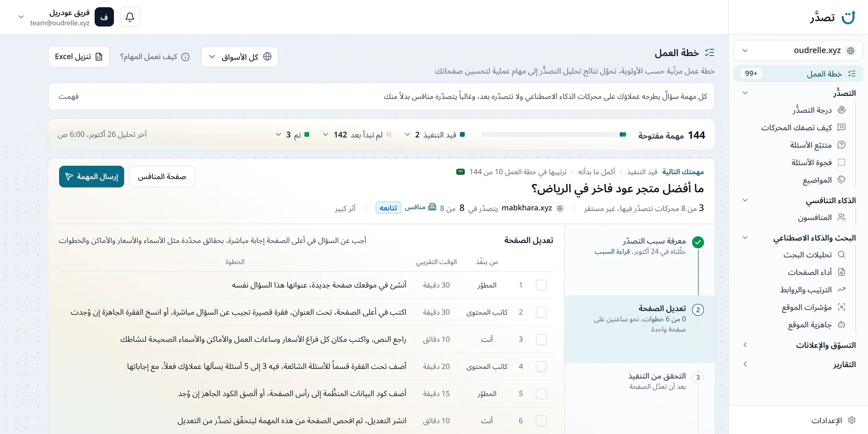
Task: Click the فجوة الأسئلة dashed-square icon
Action: click(x=841, y=162)
